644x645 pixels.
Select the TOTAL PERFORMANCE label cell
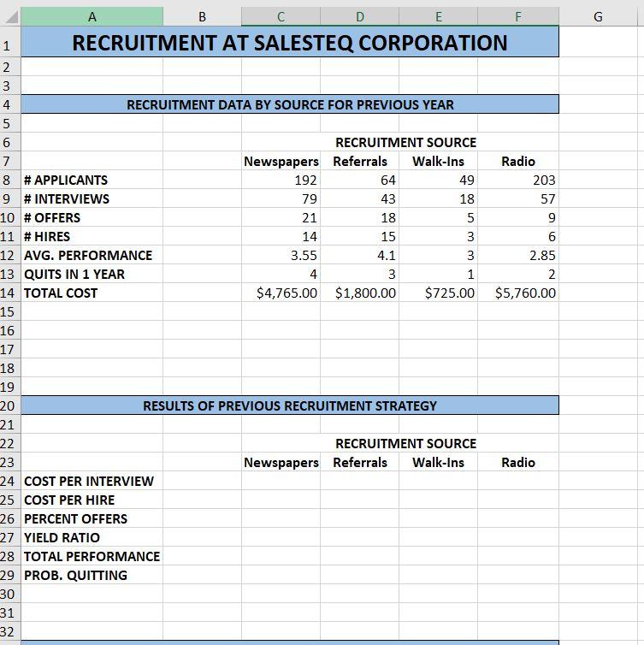point(92,556)
